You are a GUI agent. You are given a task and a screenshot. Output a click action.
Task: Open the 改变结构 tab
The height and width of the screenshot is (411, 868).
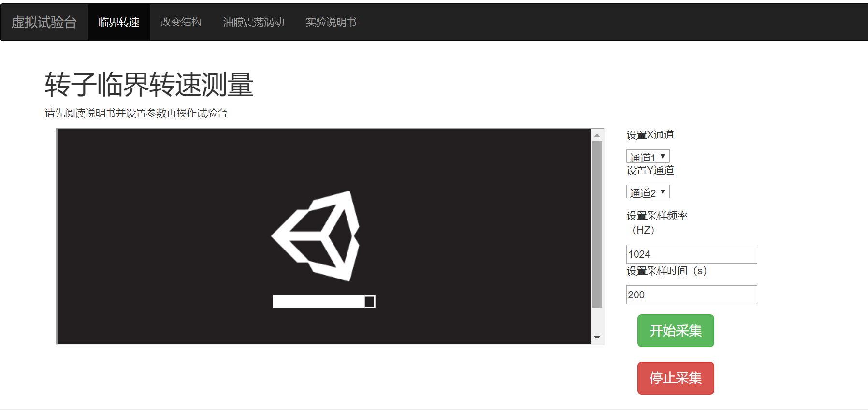(x=181, y=22)
